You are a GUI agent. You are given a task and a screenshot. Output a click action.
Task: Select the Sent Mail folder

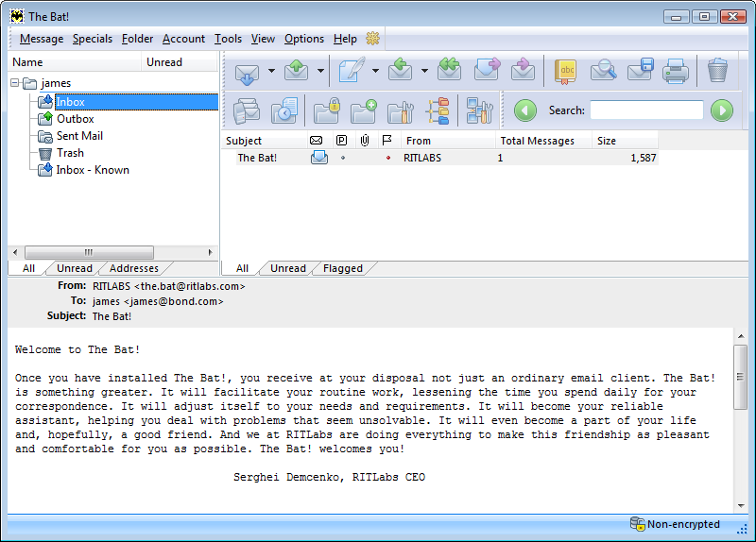tap(79, 136)
